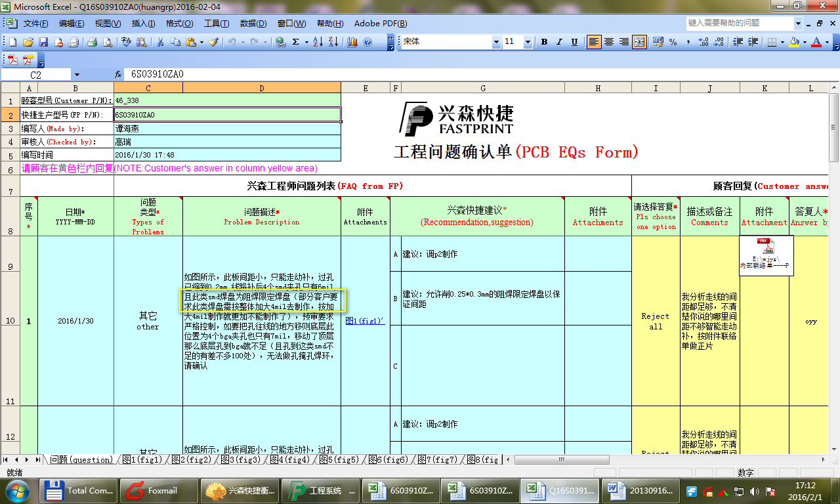
Task: Open the Fill Color dropdown arrow
Action: pos(804,42)
